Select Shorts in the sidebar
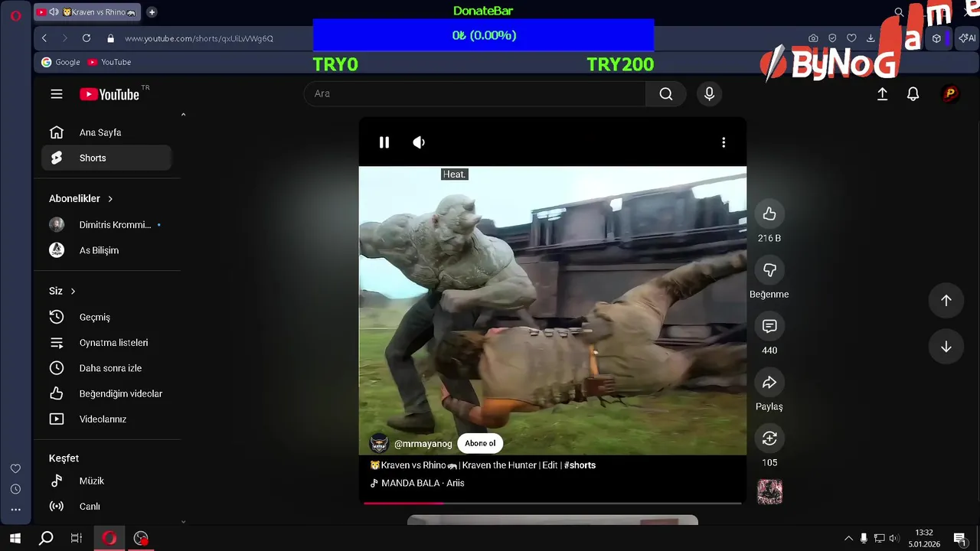This screenshot has width=980, height=551. click(x=106, y=158)
